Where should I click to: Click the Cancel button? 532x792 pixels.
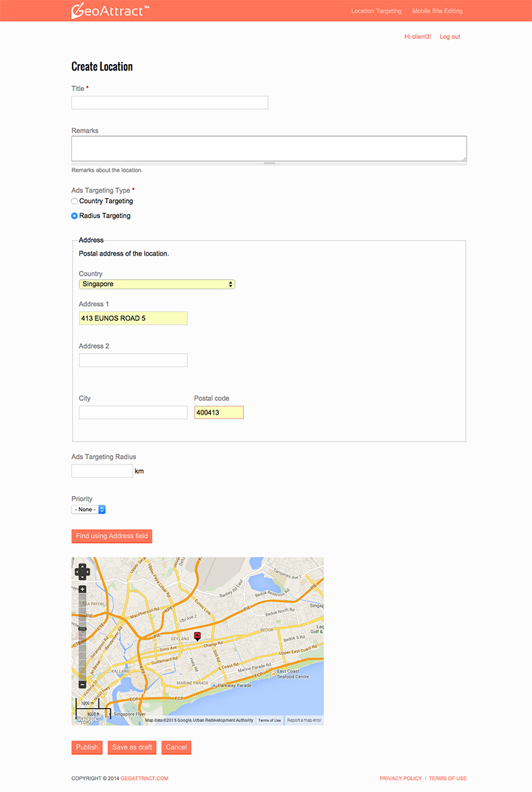176,748
